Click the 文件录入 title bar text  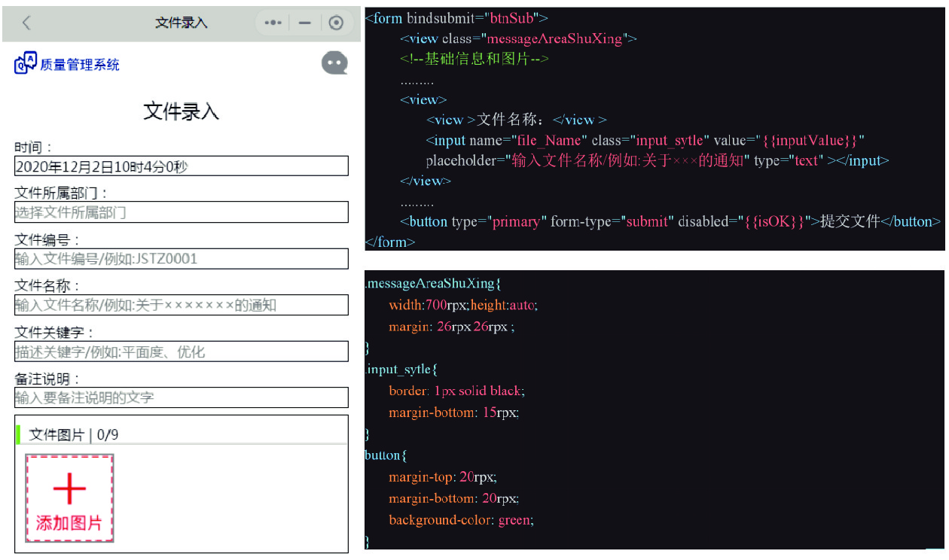181,23
